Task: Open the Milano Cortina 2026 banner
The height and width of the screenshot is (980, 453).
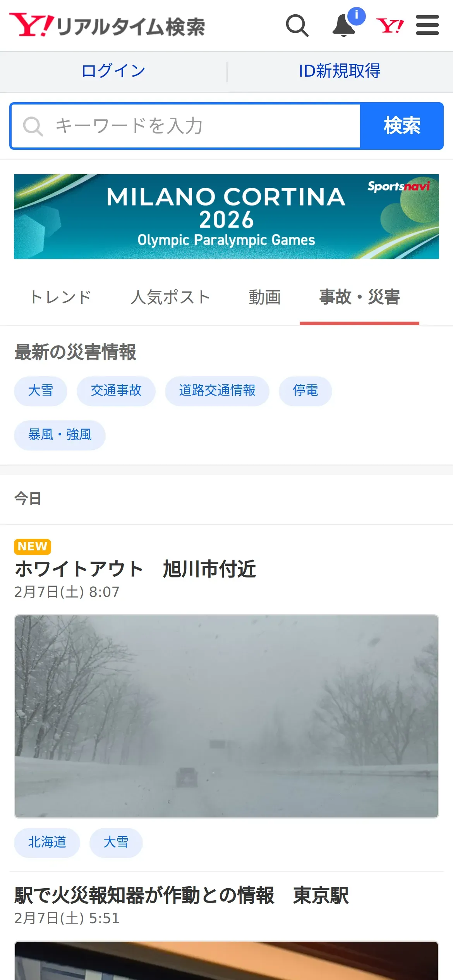Action: 226,217
